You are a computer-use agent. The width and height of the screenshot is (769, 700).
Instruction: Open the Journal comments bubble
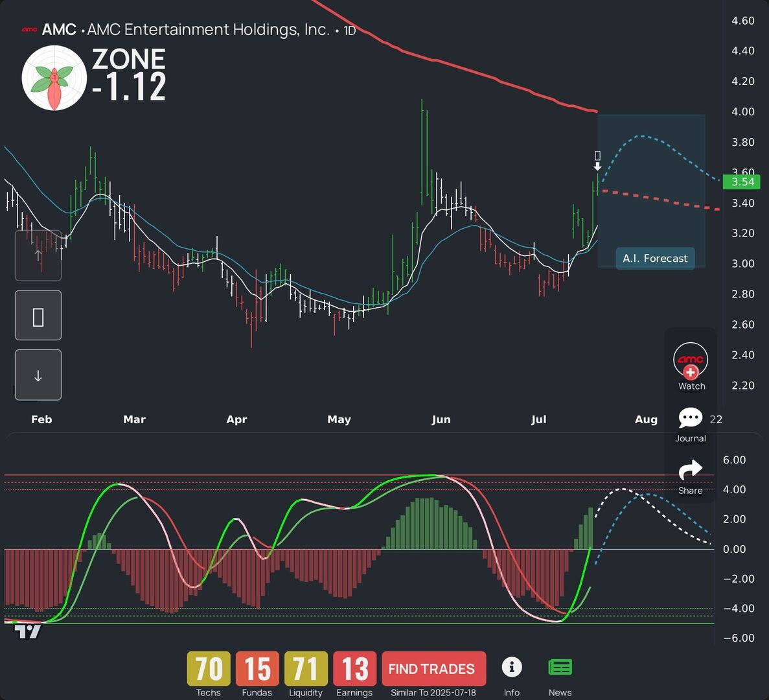pos(691,418)
